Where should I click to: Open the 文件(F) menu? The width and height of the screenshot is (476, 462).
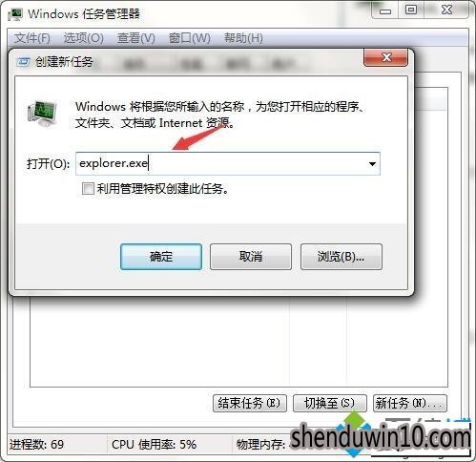(32, 38)
